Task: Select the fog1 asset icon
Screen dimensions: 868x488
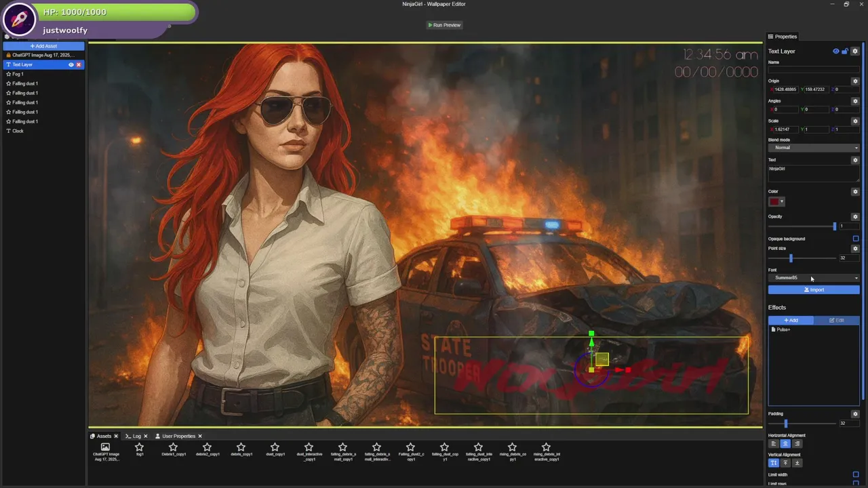Action: 139,447
